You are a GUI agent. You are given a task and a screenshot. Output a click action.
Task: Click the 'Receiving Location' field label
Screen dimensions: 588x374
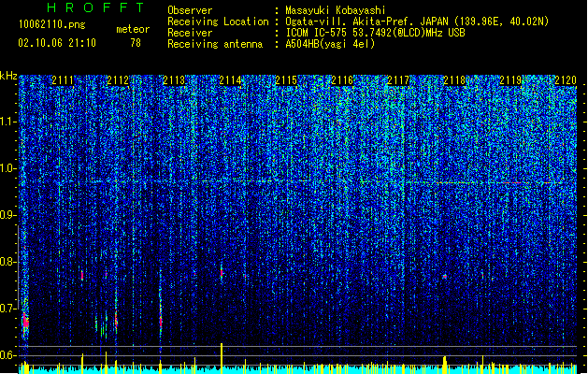[218, 22]
